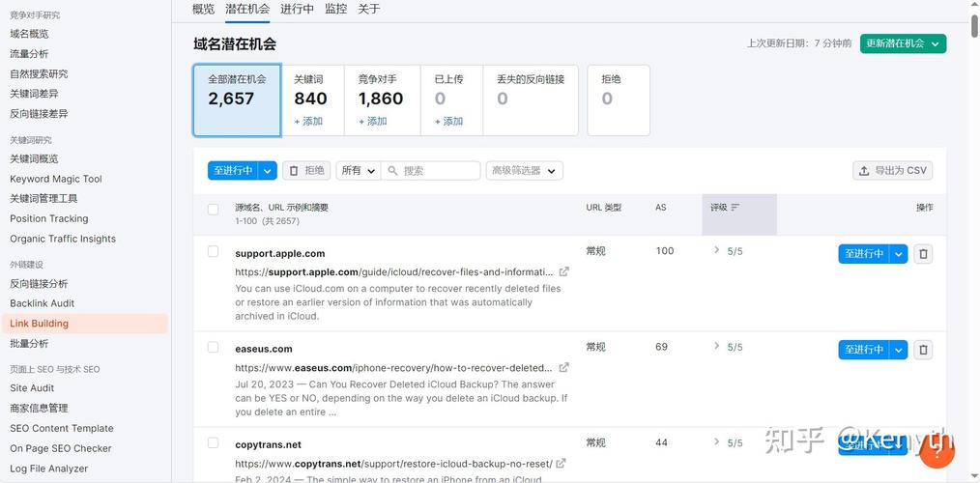Expand the support.apple.com 5/5 rating

point(717,250)
